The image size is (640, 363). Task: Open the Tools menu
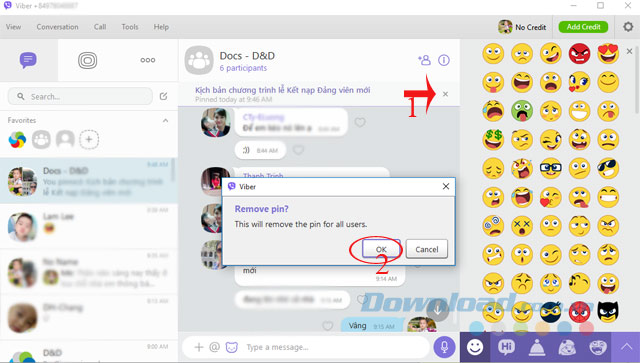(130, 27)
